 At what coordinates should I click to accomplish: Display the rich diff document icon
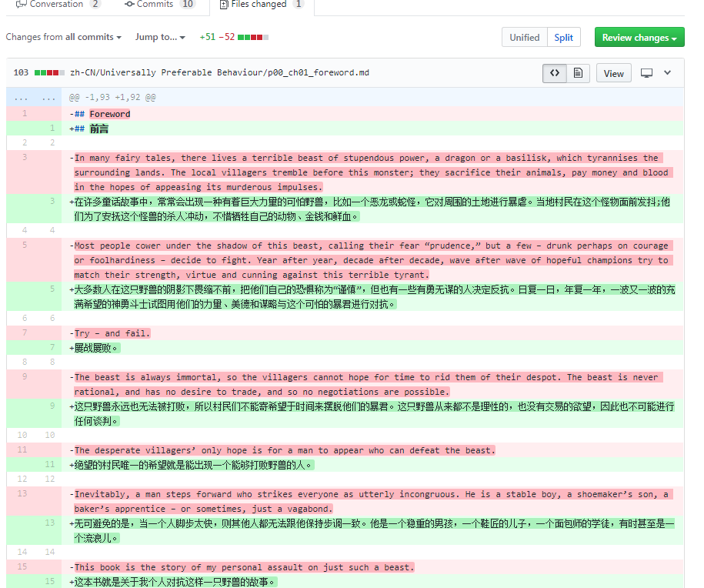[x=579, y=73]
